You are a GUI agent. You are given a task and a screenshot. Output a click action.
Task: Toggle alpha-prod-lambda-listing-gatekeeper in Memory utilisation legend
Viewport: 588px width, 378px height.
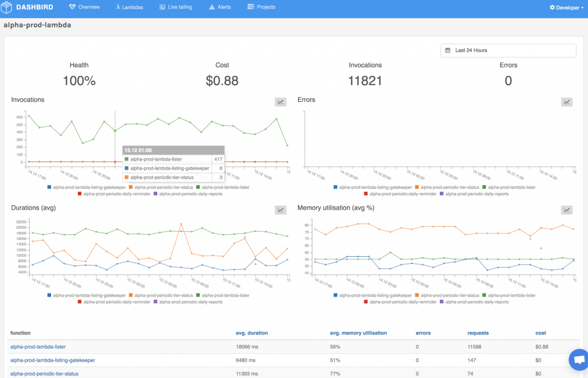pos(373,295)
